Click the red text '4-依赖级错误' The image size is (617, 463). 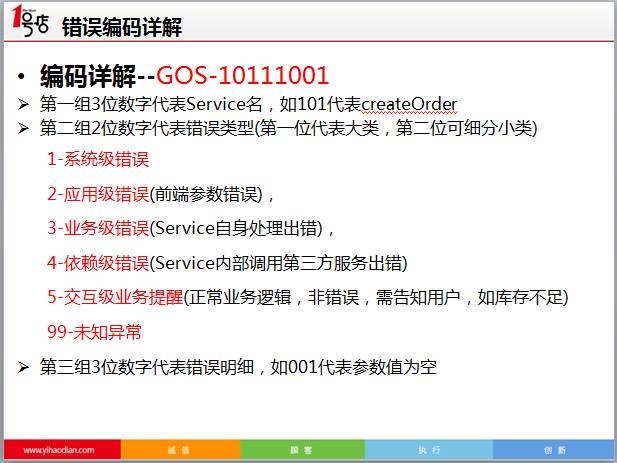[98, 263]
